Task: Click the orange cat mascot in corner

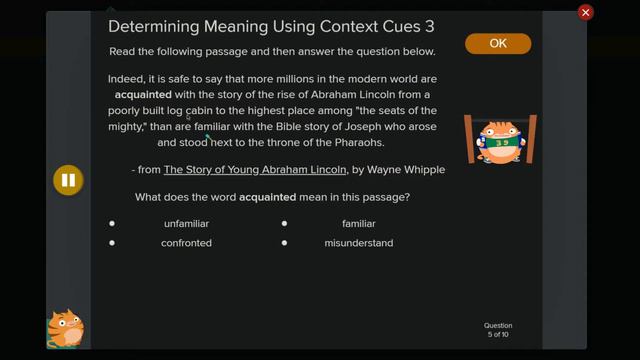Action: (x=65, y=329)
